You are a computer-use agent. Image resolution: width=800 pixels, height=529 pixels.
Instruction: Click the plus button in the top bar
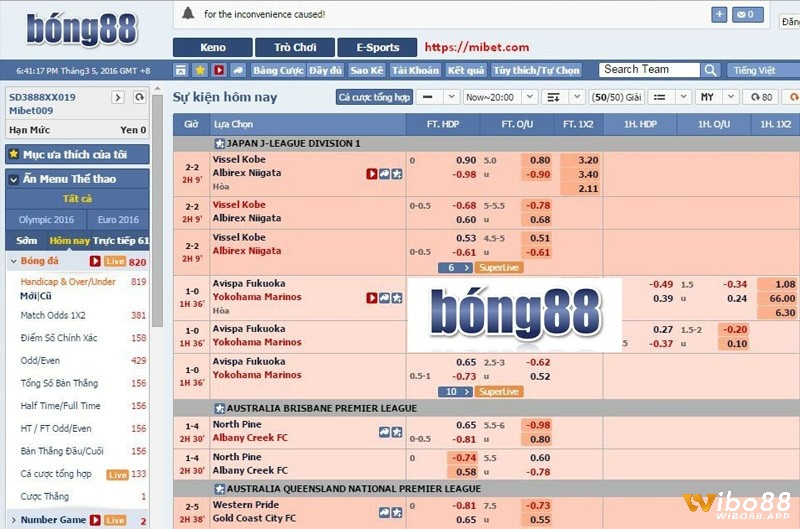pyautogui.click(x=719, y=14)
